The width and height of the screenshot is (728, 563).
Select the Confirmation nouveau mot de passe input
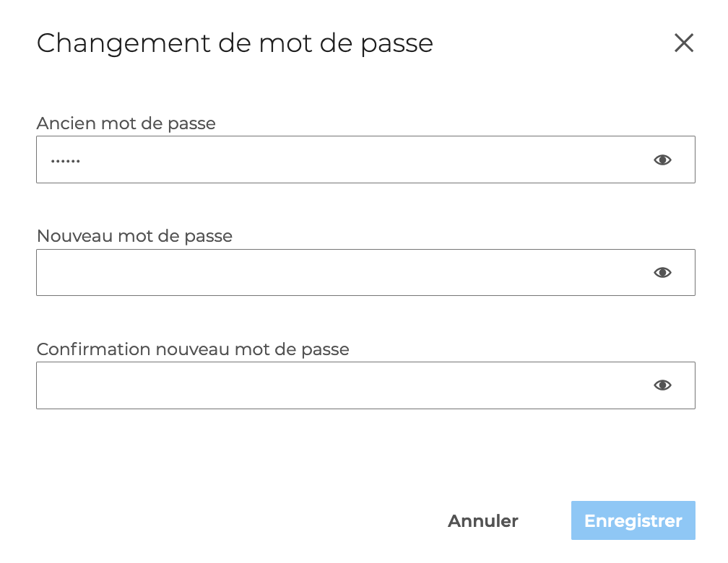tap(339, 385)
